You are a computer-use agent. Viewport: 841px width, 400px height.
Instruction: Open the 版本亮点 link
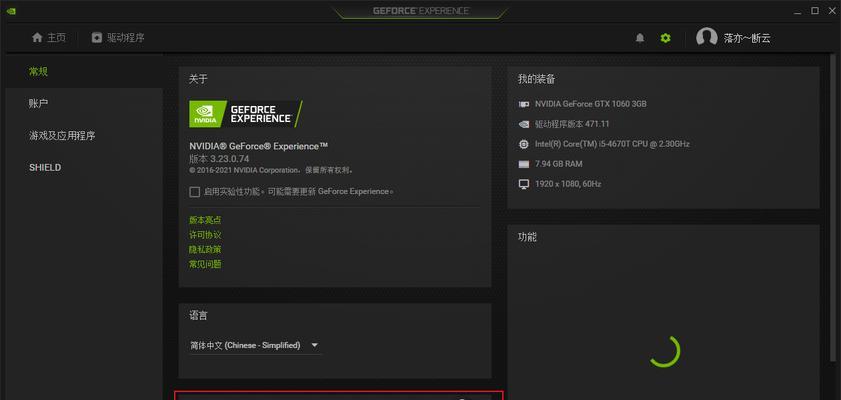205,220
